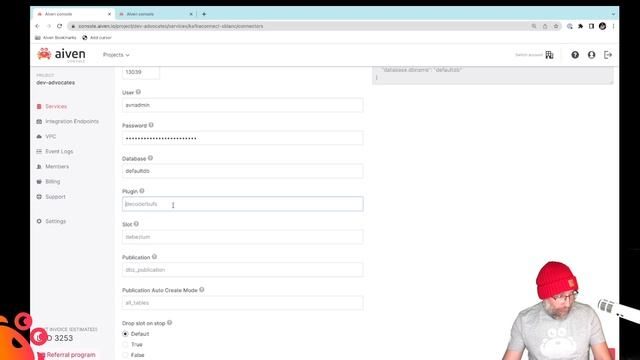Click the Members person icon
640x360 pixels.
coord(39,167)
